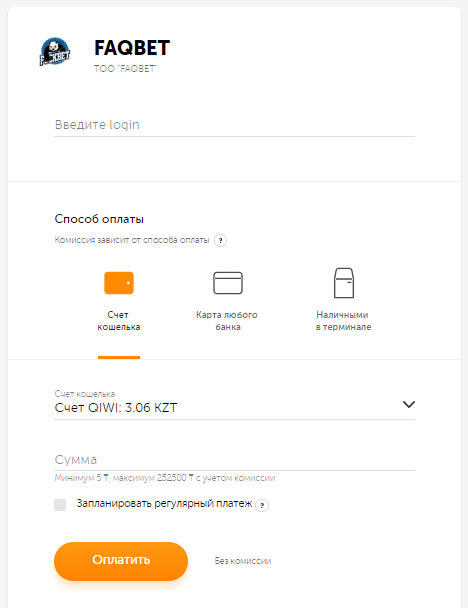Viewport: 468px width, 608px height.
Task: Expand wallet account dropdown chevron
Action: pos(409,404)
